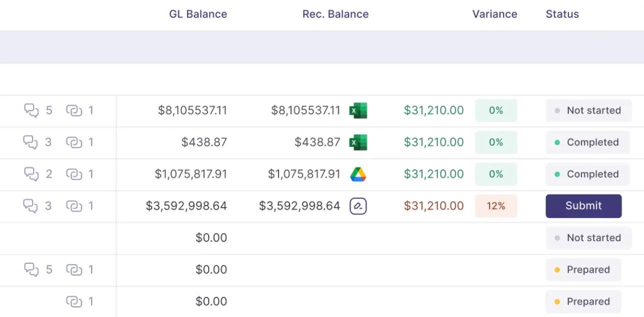This screenshot has height=317, width=644.
Task: Open the linked item on the $3,592,998.64 row
Action: click(73, 206)
